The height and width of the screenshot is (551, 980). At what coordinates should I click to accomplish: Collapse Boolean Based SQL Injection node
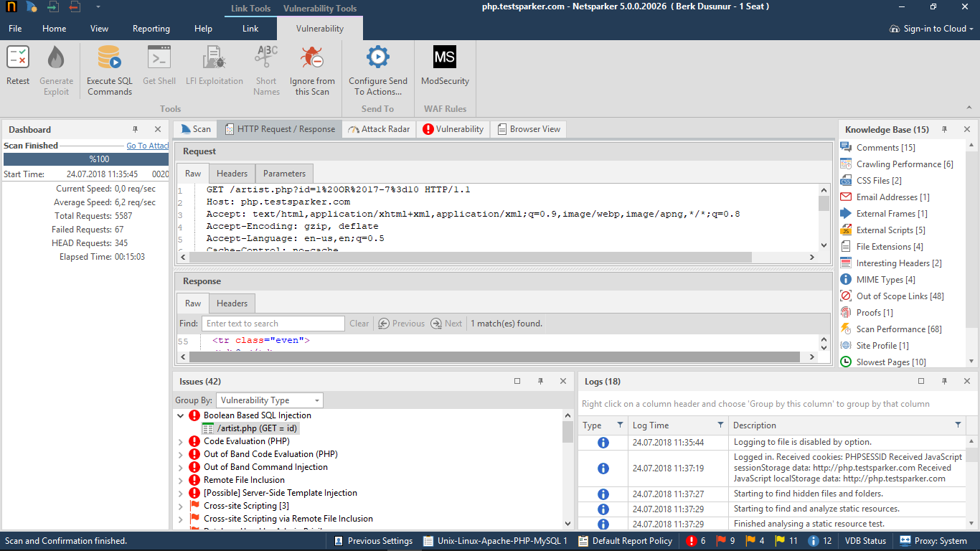coord(180,415)
